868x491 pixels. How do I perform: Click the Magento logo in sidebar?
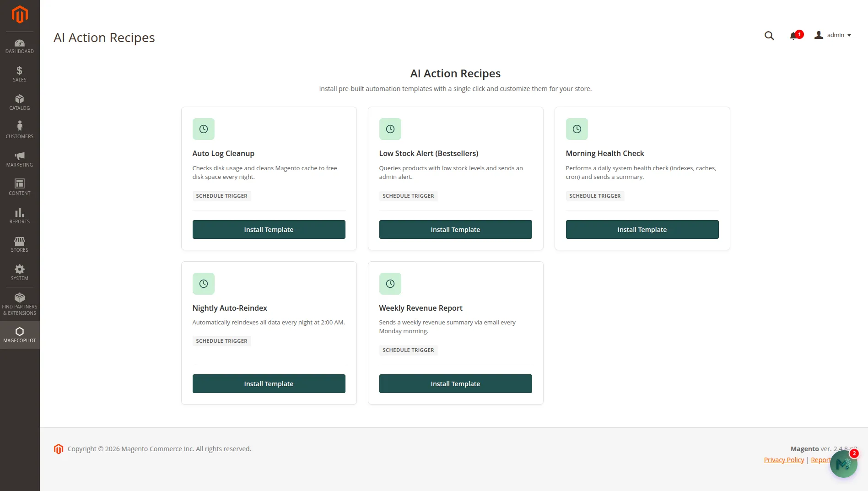(20, 15)
